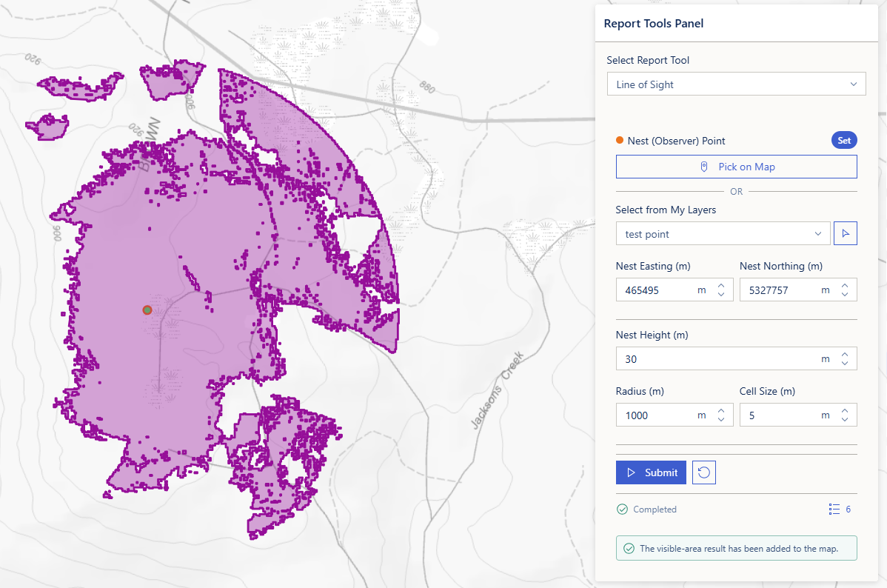
Task: Decrease the Nest Easting value
Action: [721, 294]
